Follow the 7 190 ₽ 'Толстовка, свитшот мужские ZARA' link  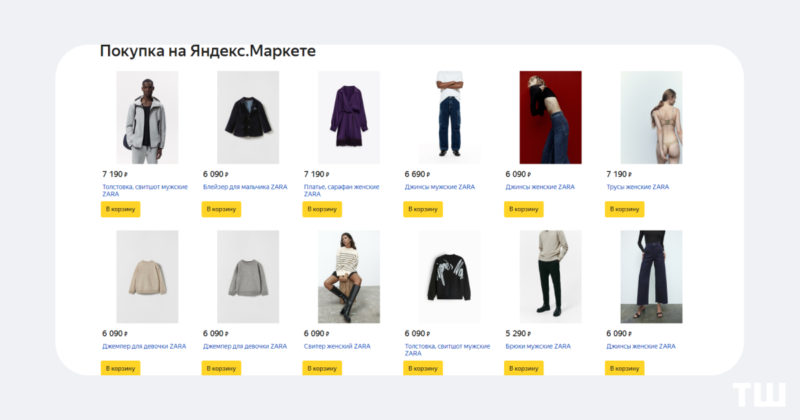click(x=145, y=190)
